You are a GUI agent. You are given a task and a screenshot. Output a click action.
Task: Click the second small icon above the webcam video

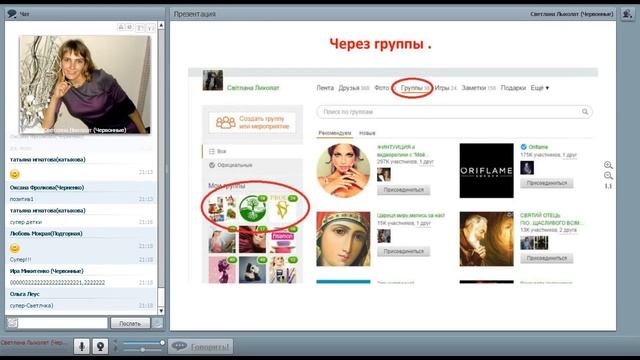coord(130,27)
